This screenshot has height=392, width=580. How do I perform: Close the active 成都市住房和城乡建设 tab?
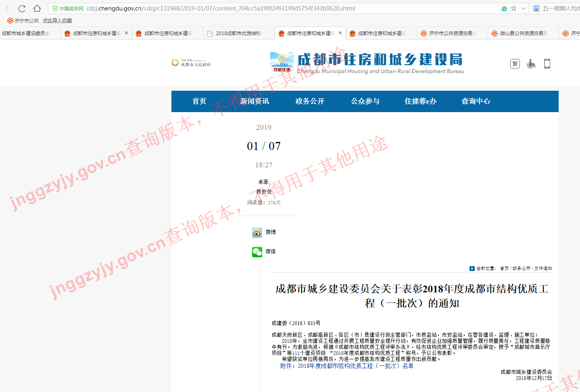[x=340, y=33]
